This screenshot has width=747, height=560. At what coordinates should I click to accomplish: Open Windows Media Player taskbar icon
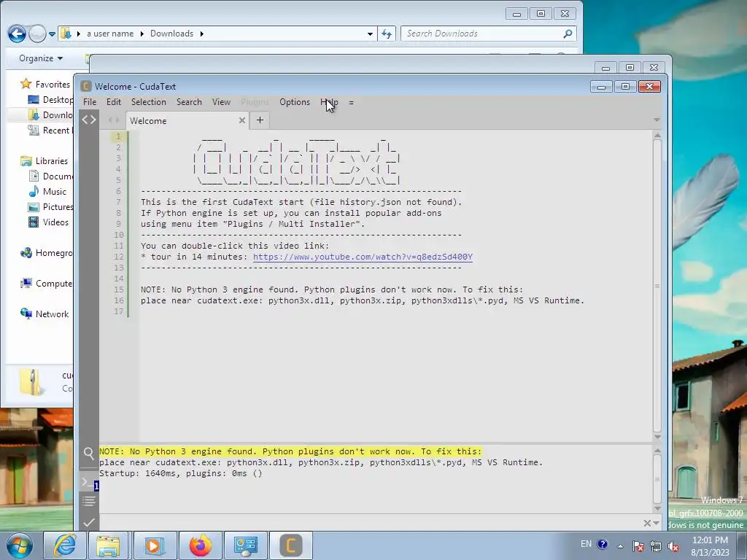154,545
